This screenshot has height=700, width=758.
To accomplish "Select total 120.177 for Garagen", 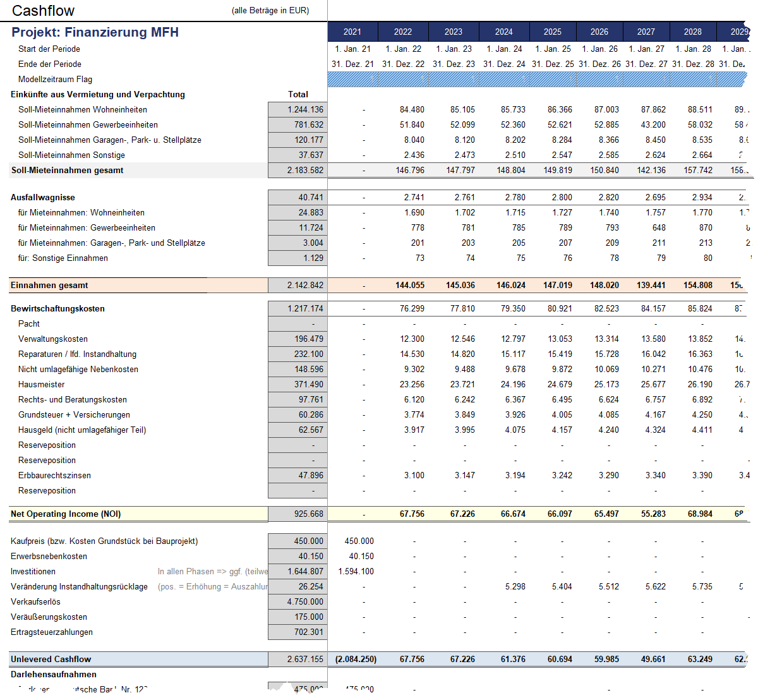I will click(298, 140).
